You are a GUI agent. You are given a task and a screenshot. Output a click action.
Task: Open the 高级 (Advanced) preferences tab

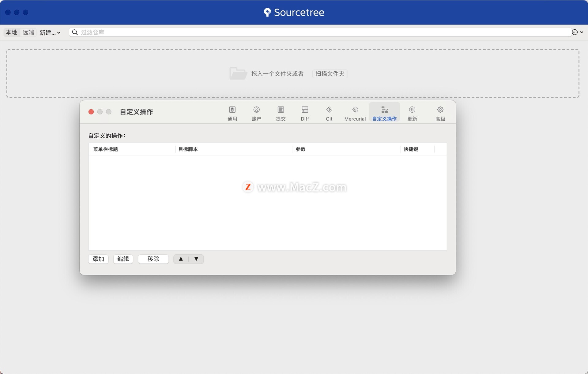tap(440, 114)
